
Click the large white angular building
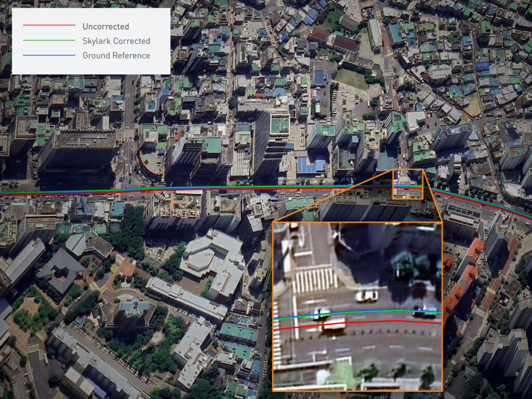(x=212, y=260)
